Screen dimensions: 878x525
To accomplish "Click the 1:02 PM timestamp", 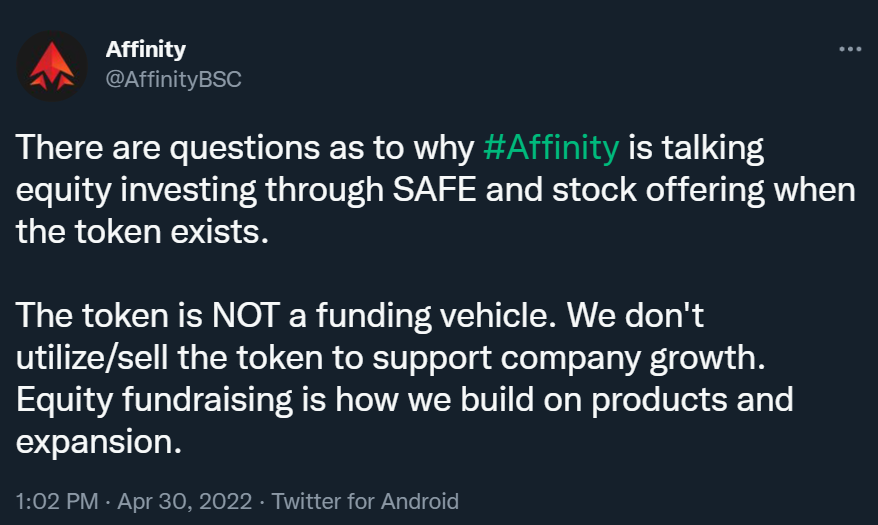I will point(57,501).
